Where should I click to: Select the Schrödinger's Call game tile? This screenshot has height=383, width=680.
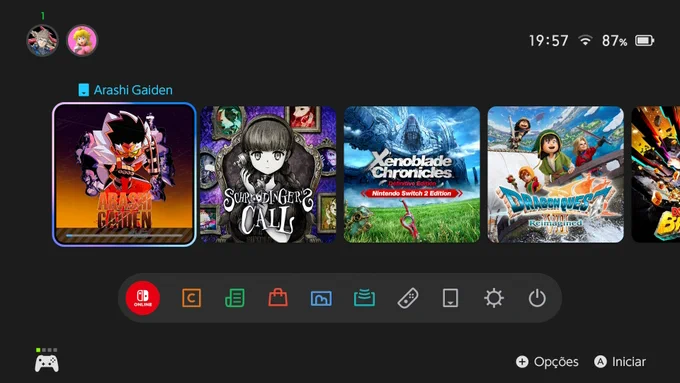click(x=268, y=174)
